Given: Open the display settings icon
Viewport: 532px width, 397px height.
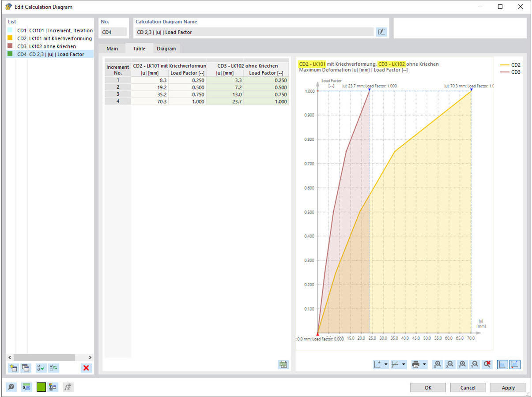Looking at the screenshot, I should tap(53, 387).
